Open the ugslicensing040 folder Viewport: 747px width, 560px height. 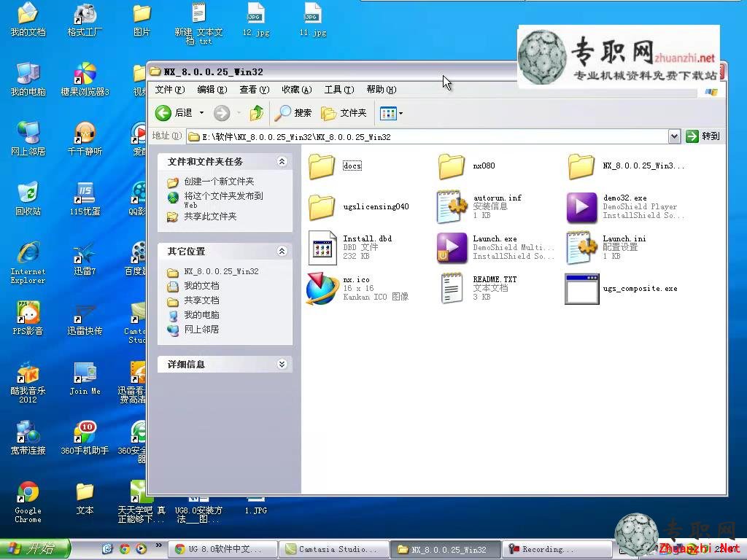click(x=358, y=206)
